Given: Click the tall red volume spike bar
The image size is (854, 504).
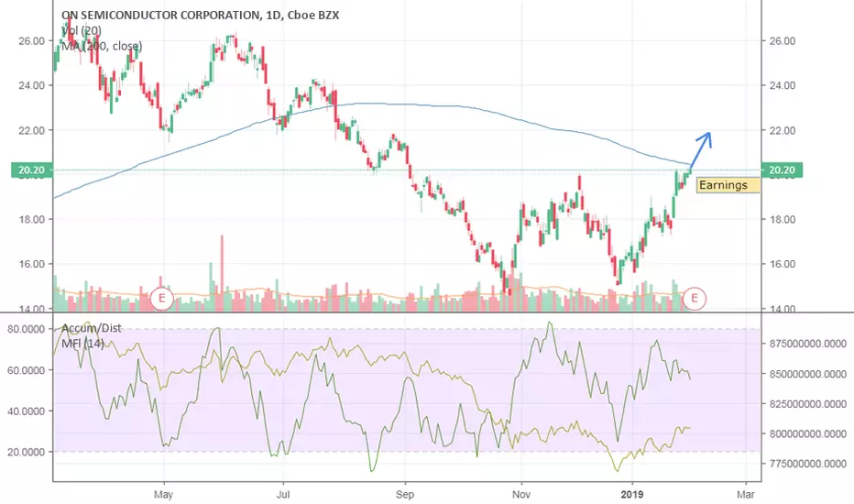Looking at the screenshot, I should pos(222,272).
